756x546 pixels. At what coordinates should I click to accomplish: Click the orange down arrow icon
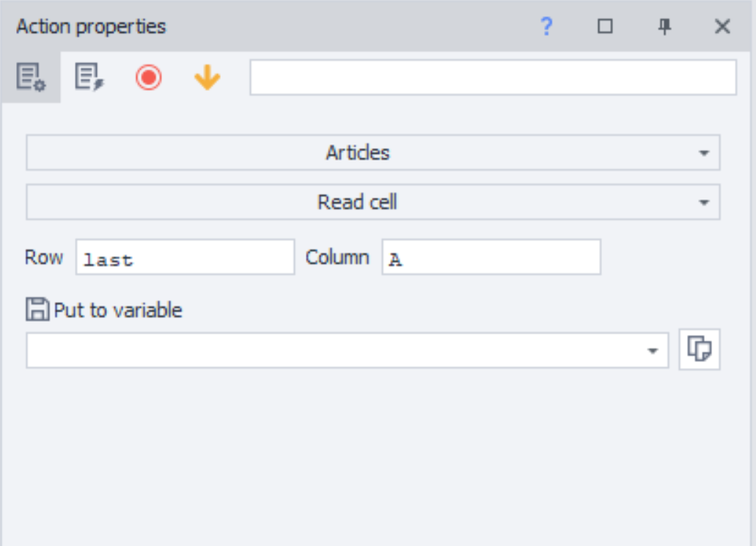click(x=208, y=77)
